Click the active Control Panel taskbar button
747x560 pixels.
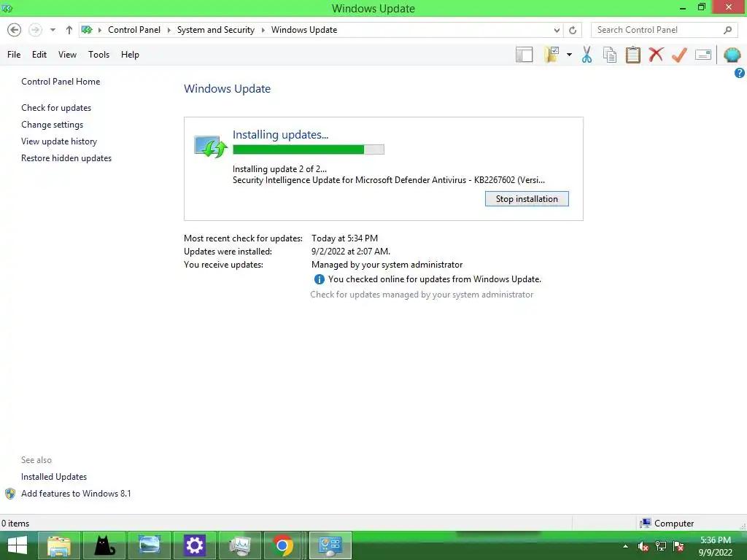330,545
